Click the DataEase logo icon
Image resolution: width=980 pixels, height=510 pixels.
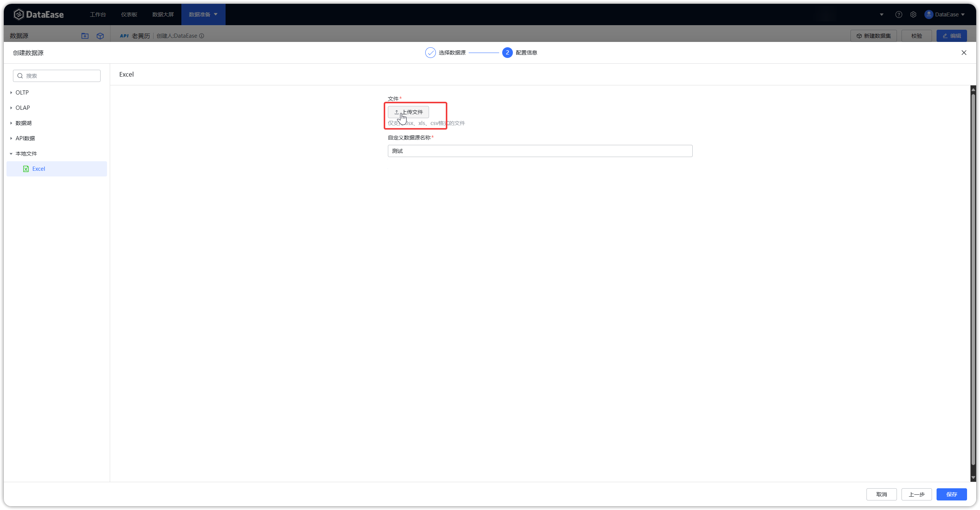19,14
